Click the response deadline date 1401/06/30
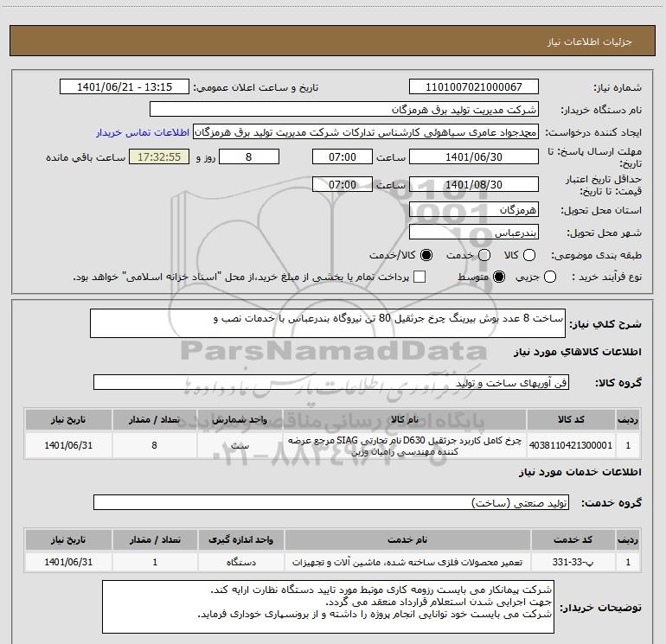This screenshot has width=666, height=644. pos(474,156)
